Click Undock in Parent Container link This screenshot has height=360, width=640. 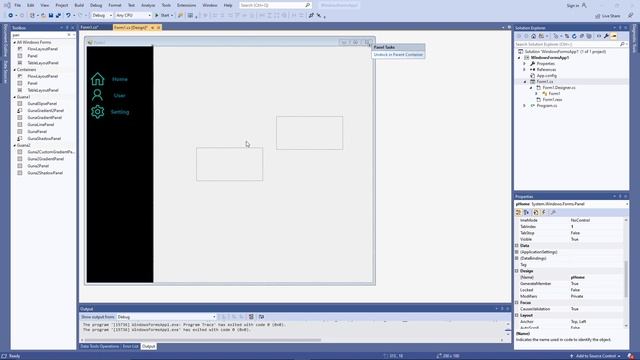click(x=398, y=54)
